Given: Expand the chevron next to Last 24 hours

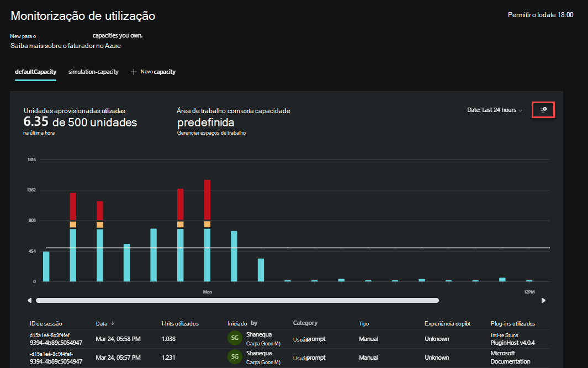Looking at the screenshot, I should click(x=520, y=110).
